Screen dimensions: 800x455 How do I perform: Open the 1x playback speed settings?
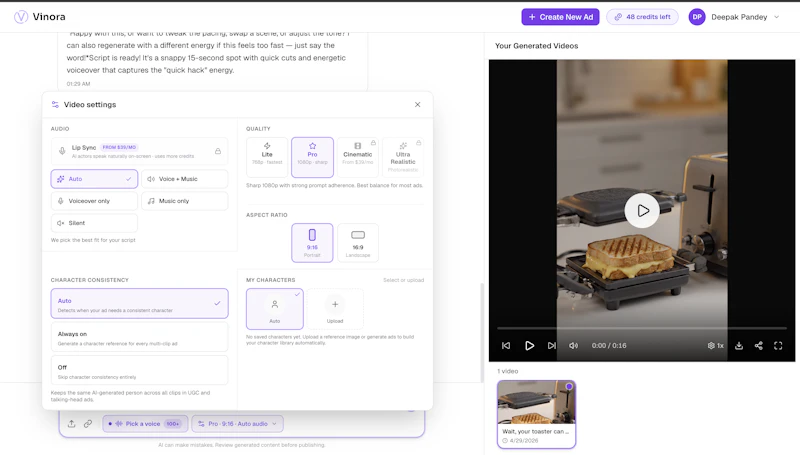coord(715,345)
